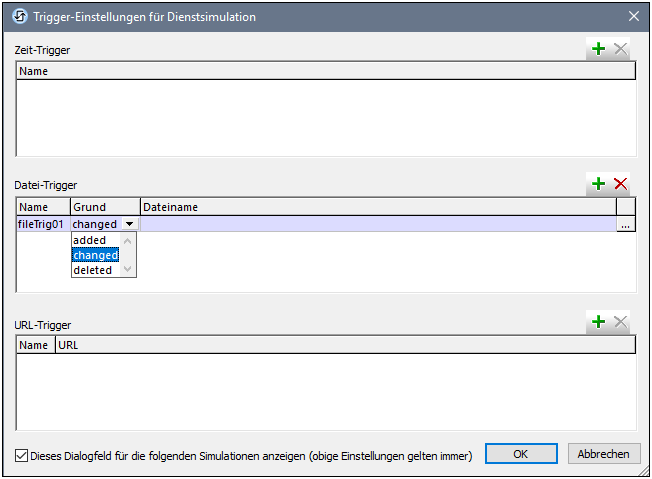Image resolution: width=652 pixels, height=479 pixels.
Task: Add a new Datei-Trigger with green plus
Action: [598, 184]
